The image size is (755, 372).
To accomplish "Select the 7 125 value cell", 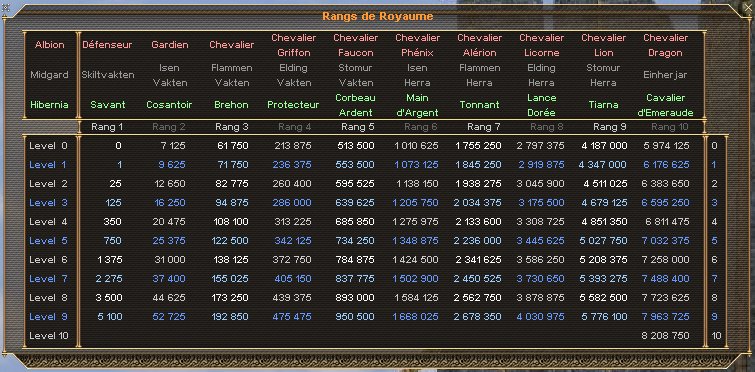I will pyautogui.click(x=169, y=145).
